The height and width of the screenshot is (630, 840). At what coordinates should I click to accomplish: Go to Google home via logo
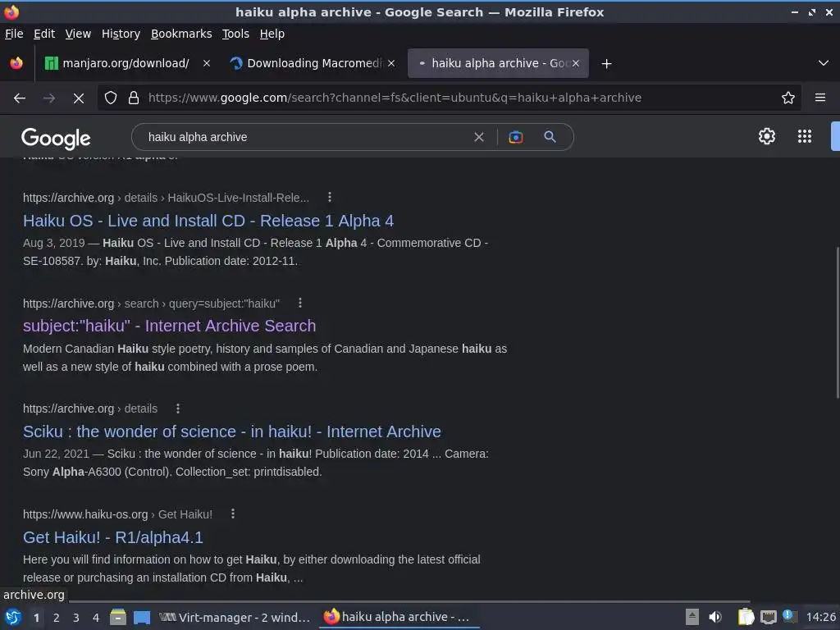(56, 138)
